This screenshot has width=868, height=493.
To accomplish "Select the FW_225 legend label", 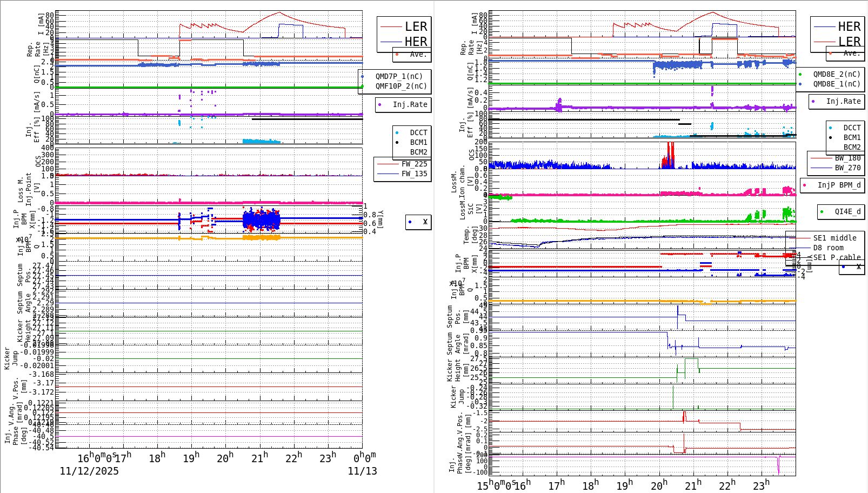I will click(x=414, y=164).
